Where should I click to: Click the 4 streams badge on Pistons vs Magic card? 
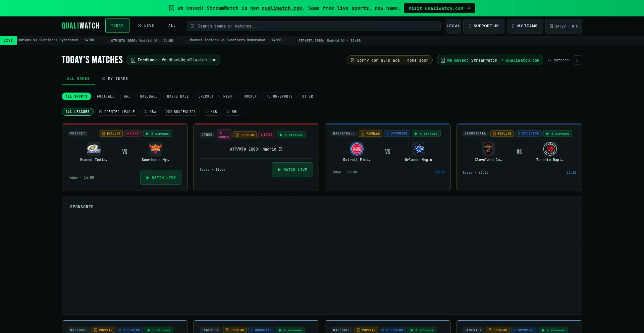point(426,133)
